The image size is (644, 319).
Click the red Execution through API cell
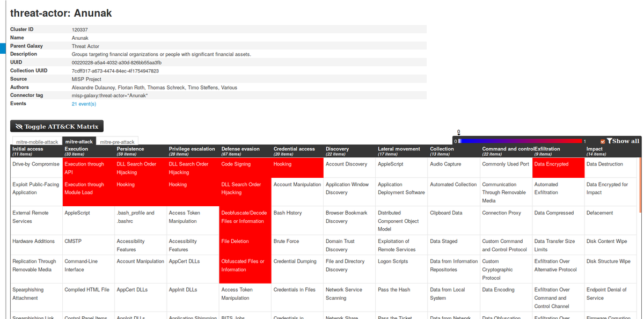(89, 168)
